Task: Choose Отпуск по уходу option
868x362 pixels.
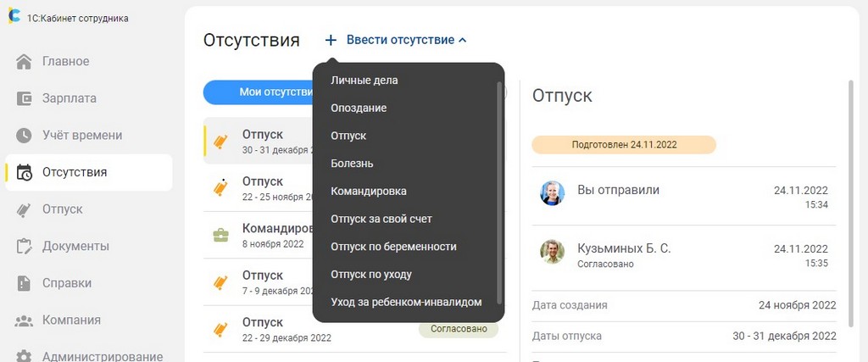Action: [x=371, y=274]
